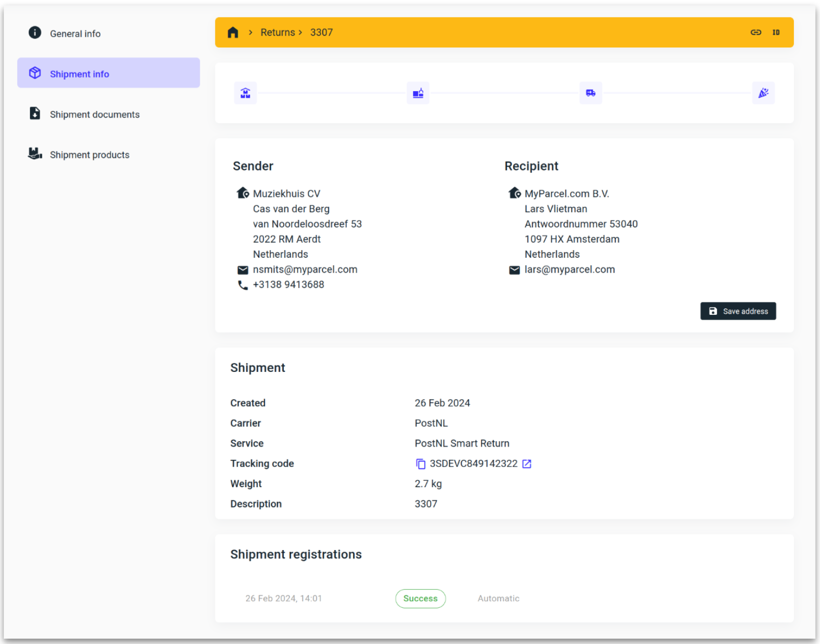Click sender email nsmits@myparcel.com
The image size is (820, 644).
click(305, 269)
